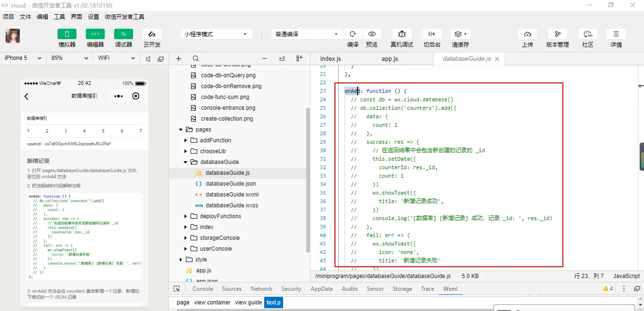This screenshot has width=644, height=311.
Task: Expand the style folder
Action: 180,260
